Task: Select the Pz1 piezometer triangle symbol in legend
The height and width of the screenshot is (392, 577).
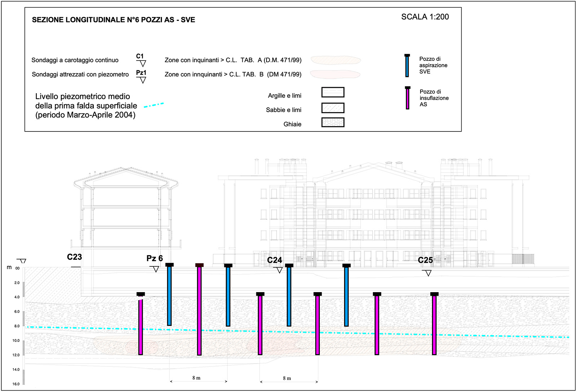Action: click(x=142, y=80)
